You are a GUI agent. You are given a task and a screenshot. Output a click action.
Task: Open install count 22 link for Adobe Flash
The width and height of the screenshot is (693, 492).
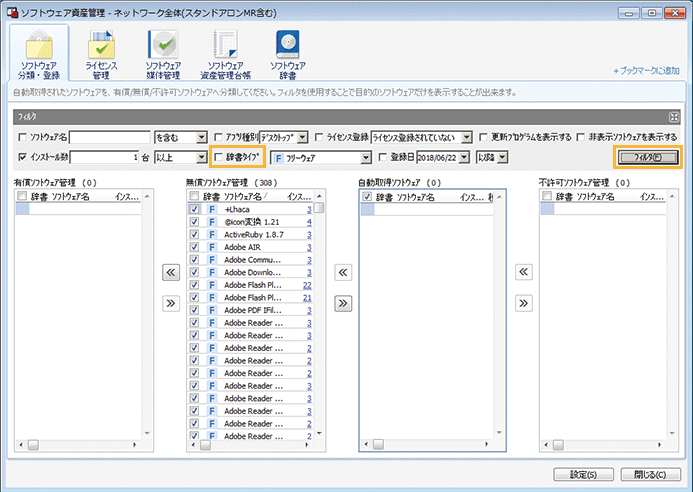(x=307, y=285)
